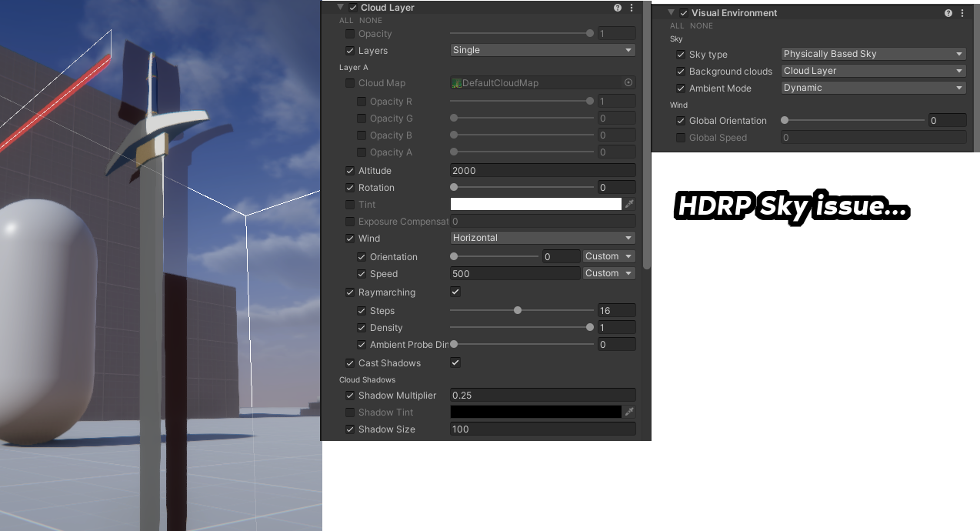The image size is (980, 531).
Task: Open the Visual Environment help icon
Action: 948,12
